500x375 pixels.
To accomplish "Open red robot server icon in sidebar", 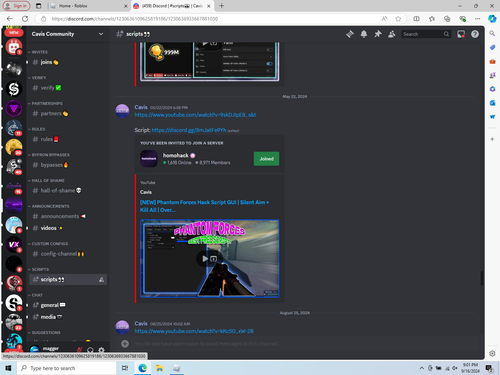I will 14,47.
